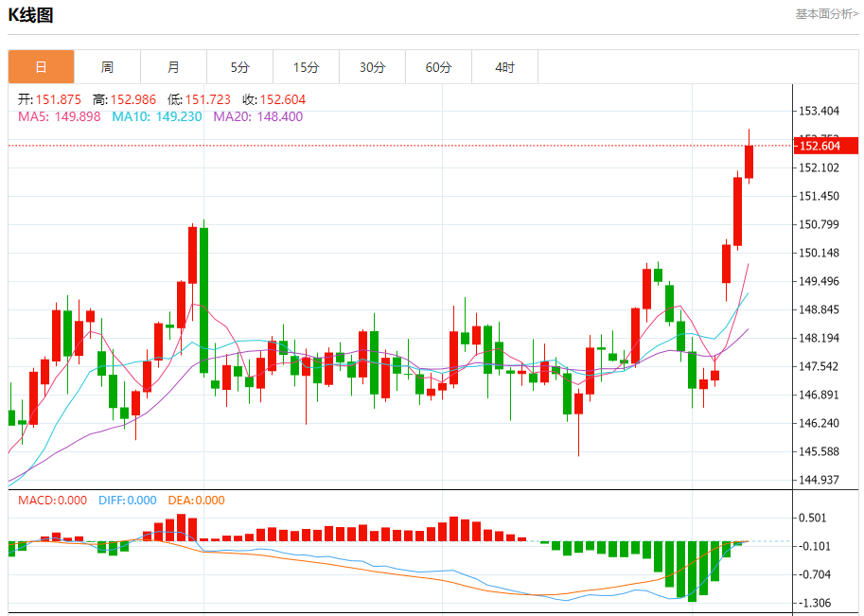This screenshot has width=864, height=616.
Task: Click the -1.306 MACD axis label
Action: click(815, 603)
